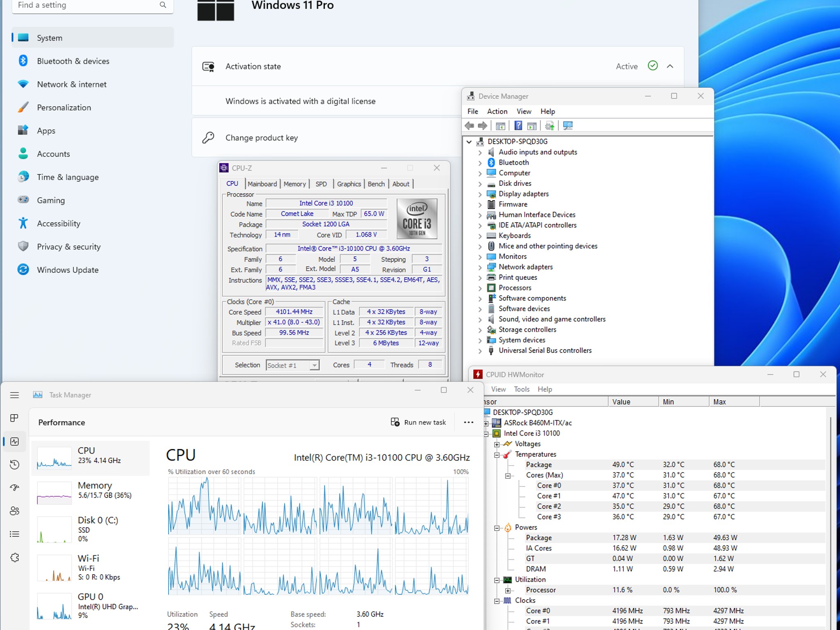Click scan for hardware changes monitor icon
Image resolution: width=840 pixels, height=630 pixels.
point(568,126)
